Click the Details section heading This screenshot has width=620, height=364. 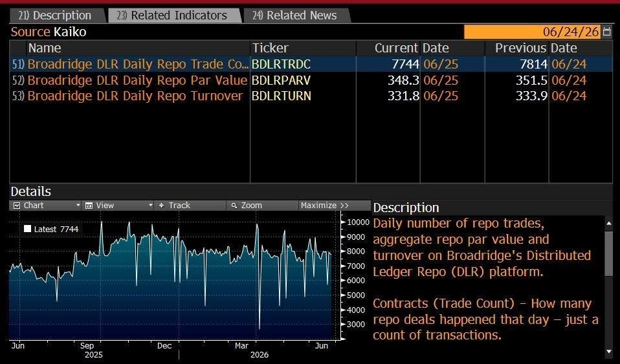31,191
